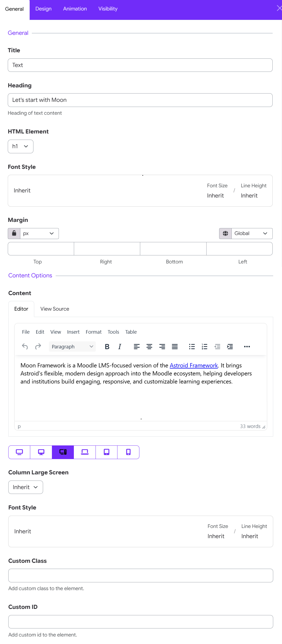Image resolution: width=282 pixels, height=644 pixels.
Task: Toggle bold formatting
Action: (107, 347)
